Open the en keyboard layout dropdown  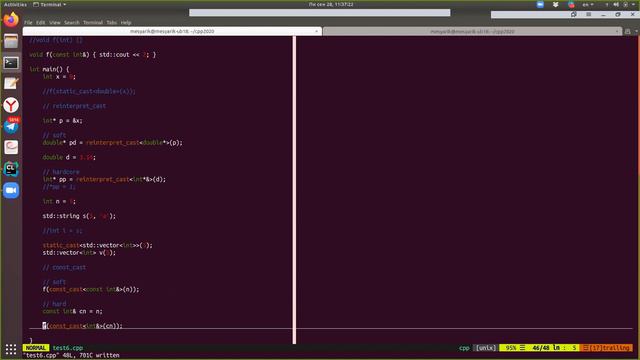point(588,4)
